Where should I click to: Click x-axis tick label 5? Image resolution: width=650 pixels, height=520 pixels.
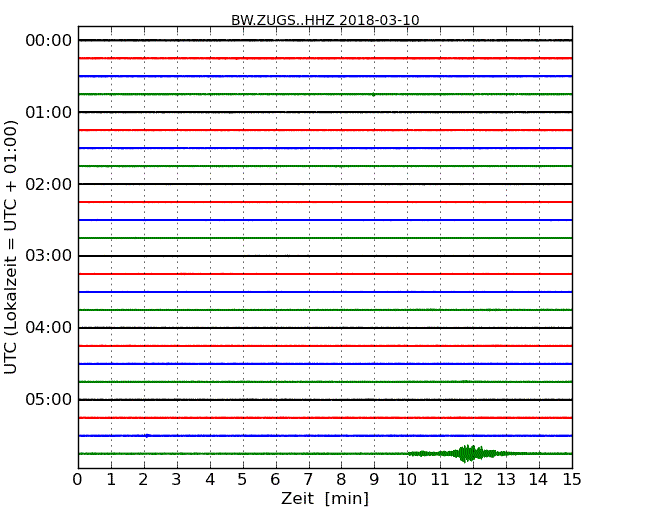point(243,480)
